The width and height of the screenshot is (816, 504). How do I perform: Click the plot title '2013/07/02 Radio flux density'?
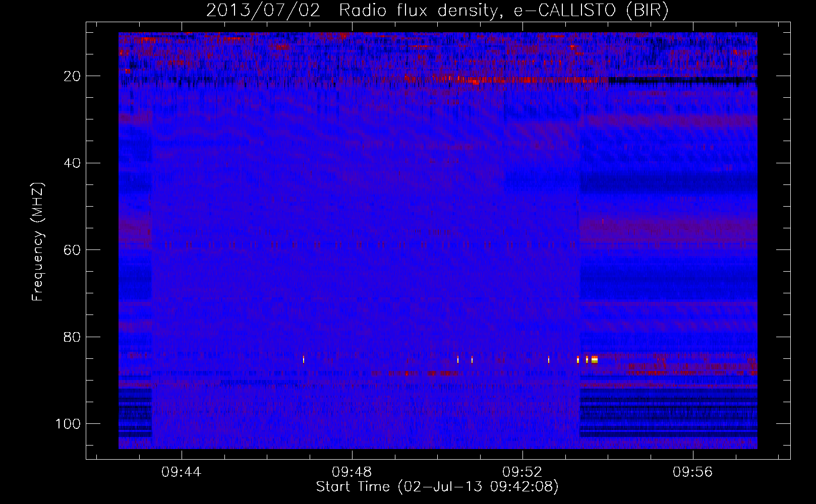coord(437,11)
